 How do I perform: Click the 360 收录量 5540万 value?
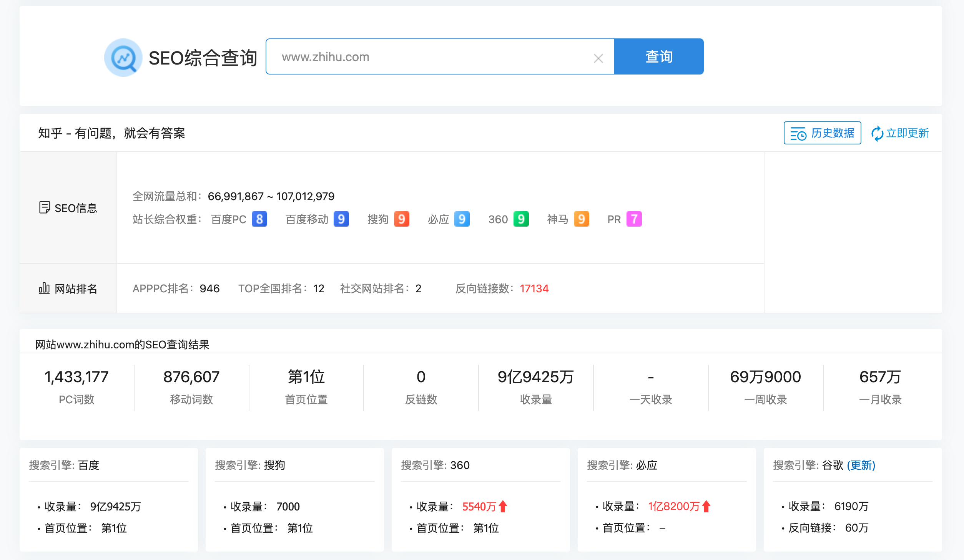tap(479, 507)
